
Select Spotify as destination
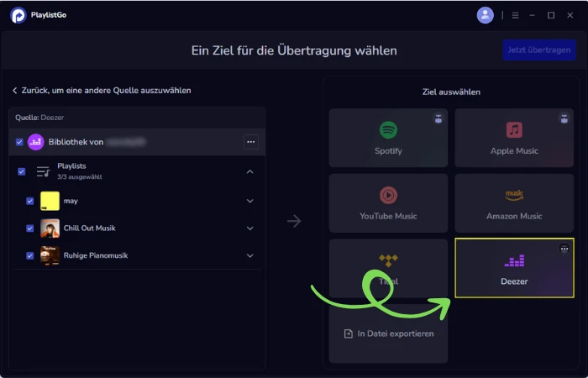[388, 138]
